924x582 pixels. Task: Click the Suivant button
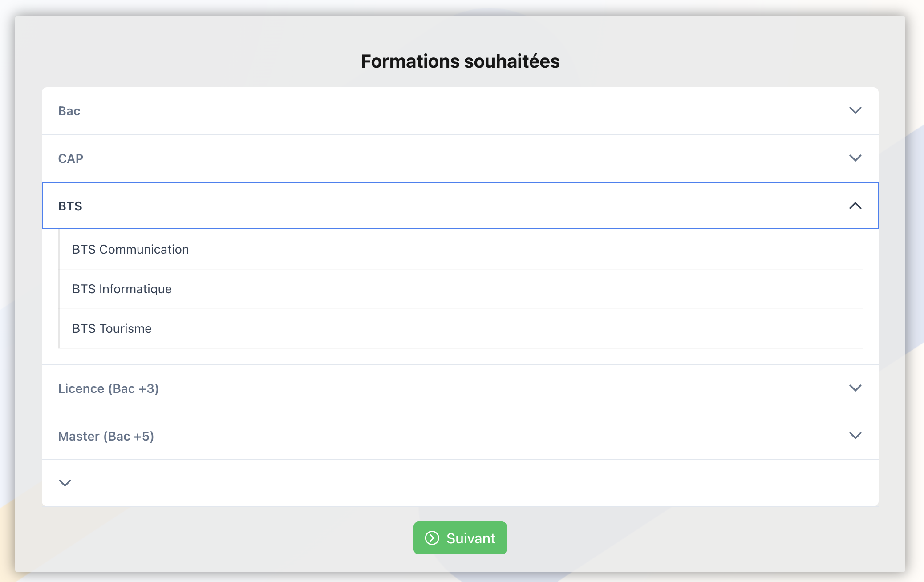(x=460, y=538)
